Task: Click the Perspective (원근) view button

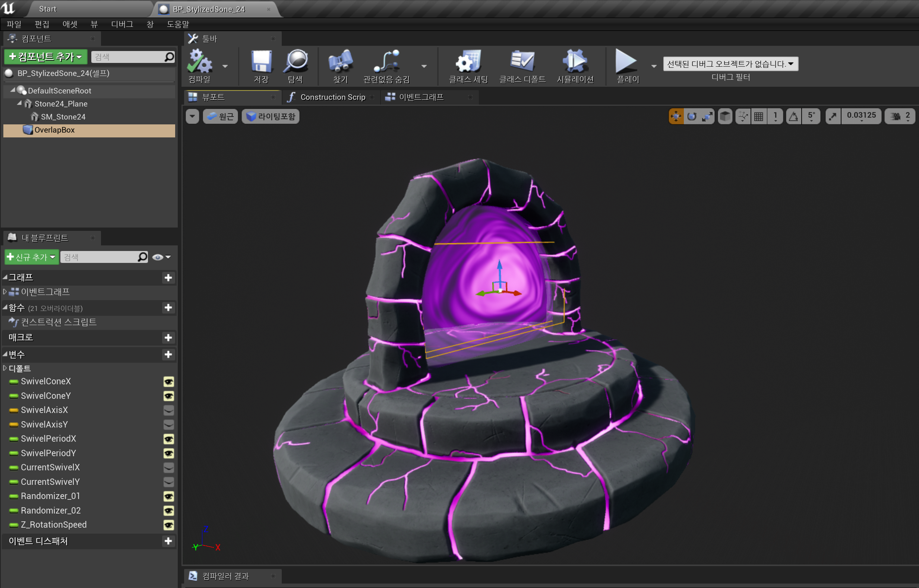Action: pos(221,116)
